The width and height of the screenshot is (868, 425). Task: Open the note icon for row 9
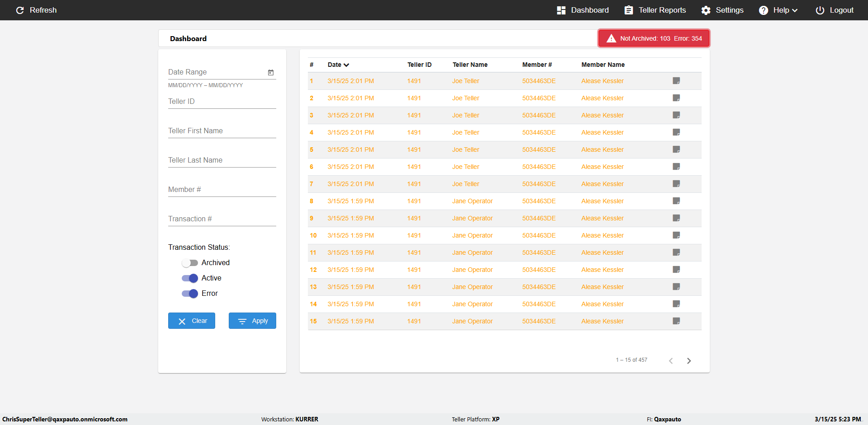(676, 218)
